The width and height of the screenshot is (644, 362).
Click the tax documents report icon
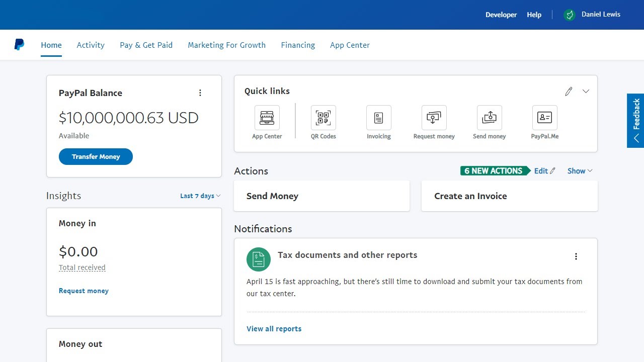click(259, 259)
